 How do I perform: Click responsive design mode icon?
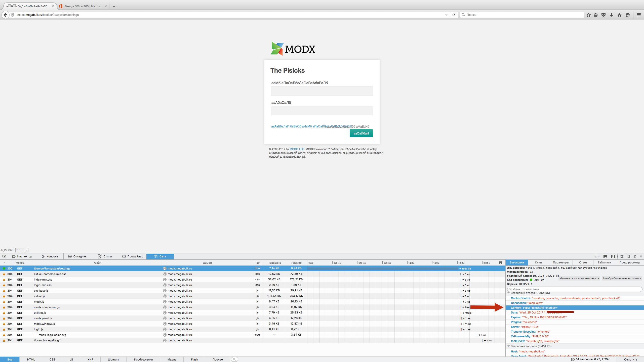pos(613,256)
